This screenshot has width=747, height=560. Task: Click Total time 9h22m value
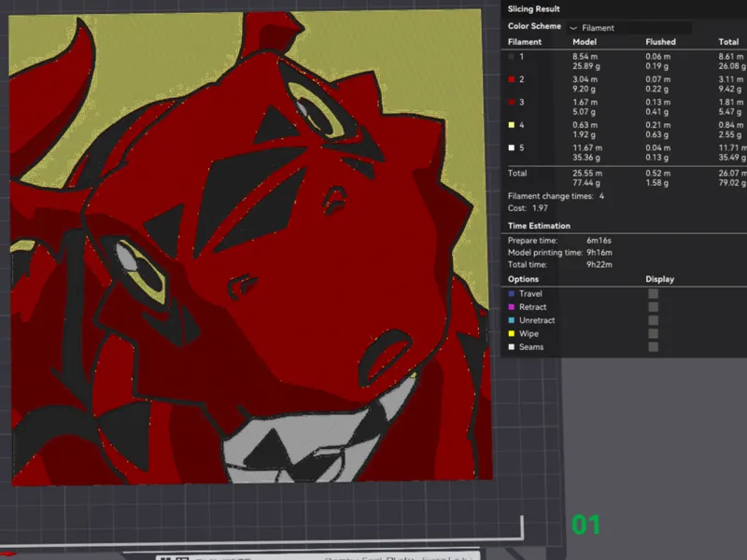click(599, 265)
